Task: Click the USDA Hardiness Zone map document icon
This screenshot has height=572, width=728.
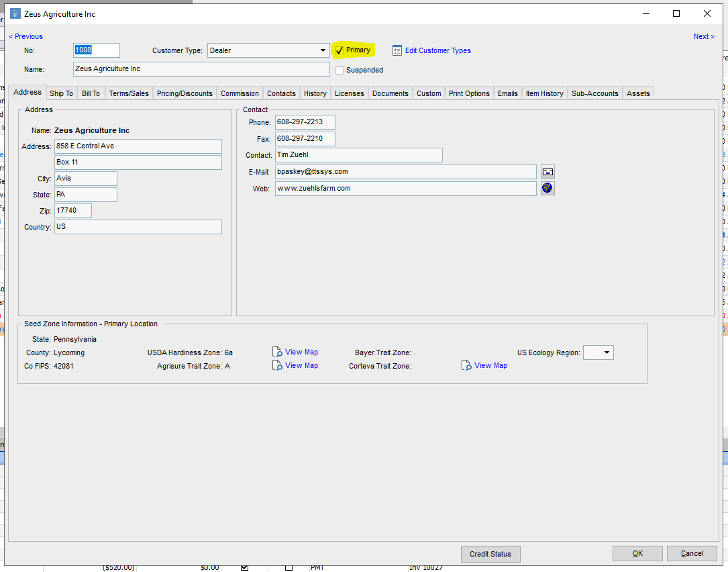Action: tap(277, 352)
